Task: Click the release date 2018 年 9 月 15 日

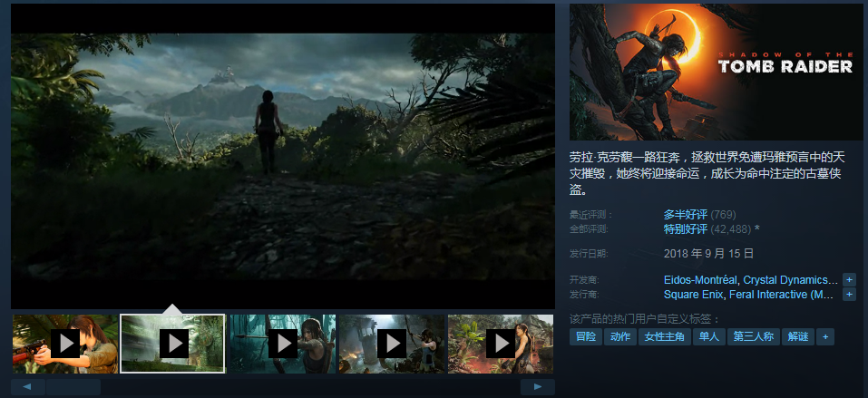Action: [708, 254]
